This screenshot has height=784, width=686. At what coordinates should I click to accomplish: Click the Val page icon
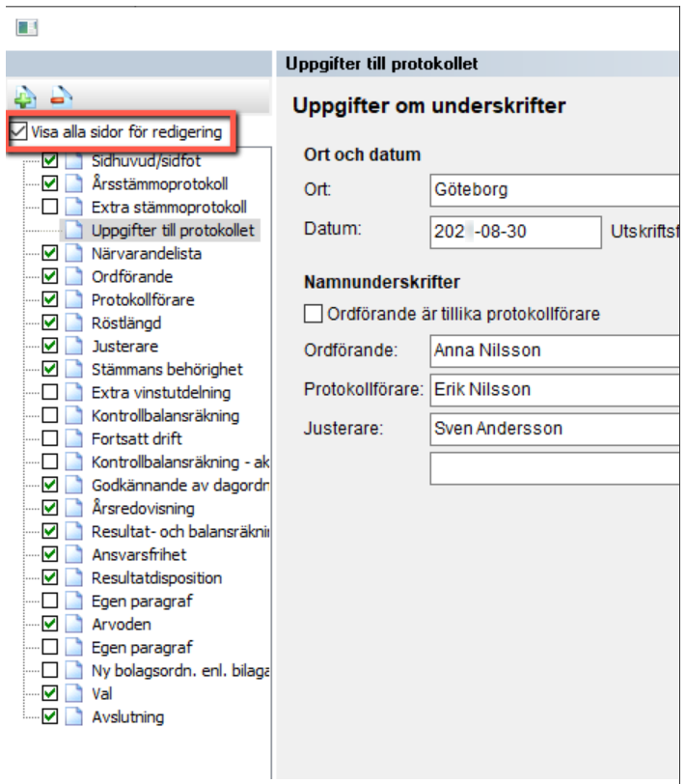point(74,693)
